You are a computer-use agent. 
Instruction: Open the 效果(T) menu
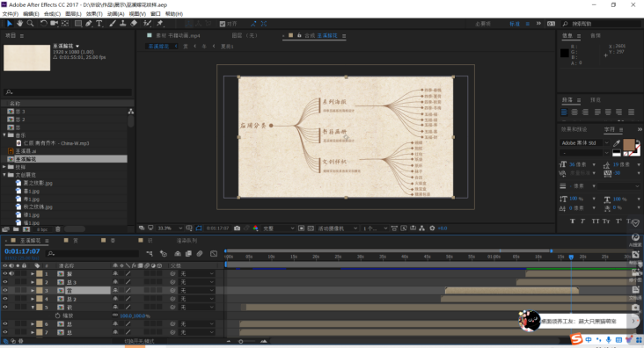point(94,14)
